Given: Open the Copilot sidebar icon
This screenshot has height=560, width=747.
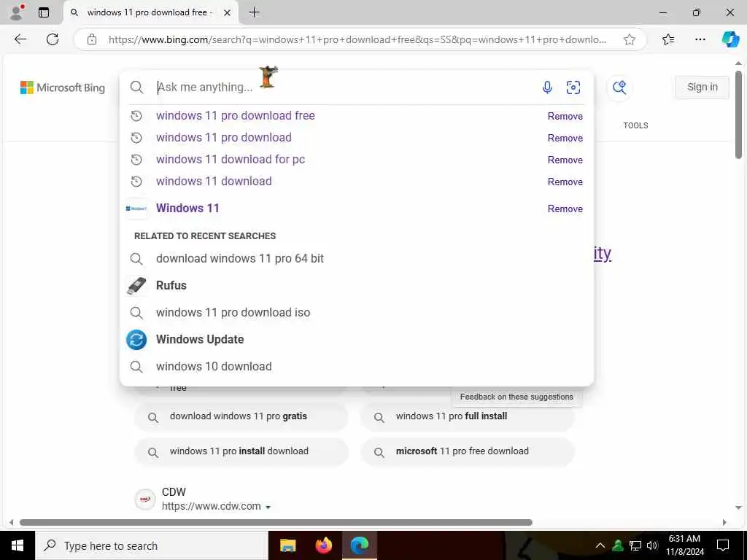Looking at the screenshot, I should (x=730, y=39).
